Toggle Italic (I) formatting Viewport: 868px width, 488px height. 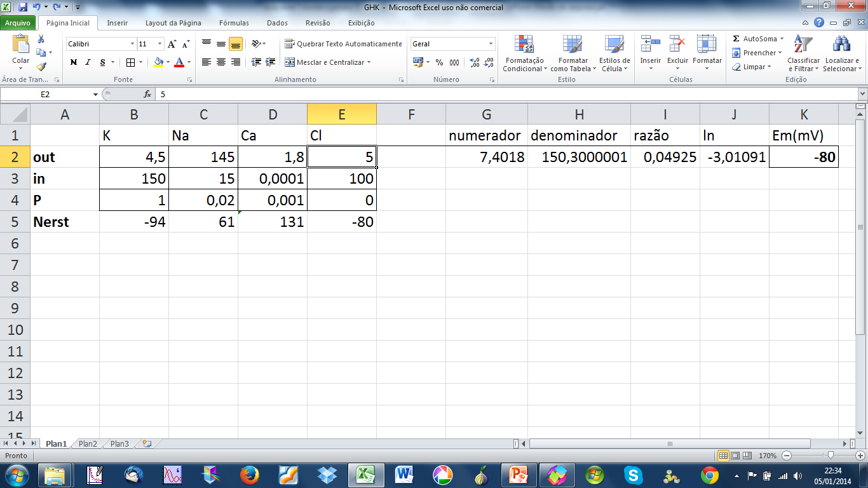88,62
